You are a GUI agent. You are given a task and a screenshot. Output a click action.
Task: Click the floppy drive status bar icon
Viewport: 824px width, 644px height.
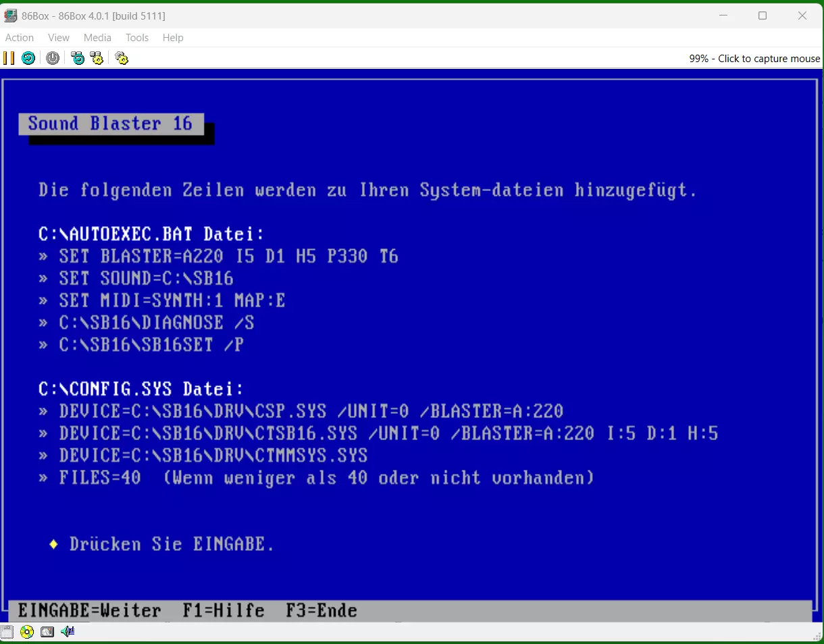tap(7, 632)
